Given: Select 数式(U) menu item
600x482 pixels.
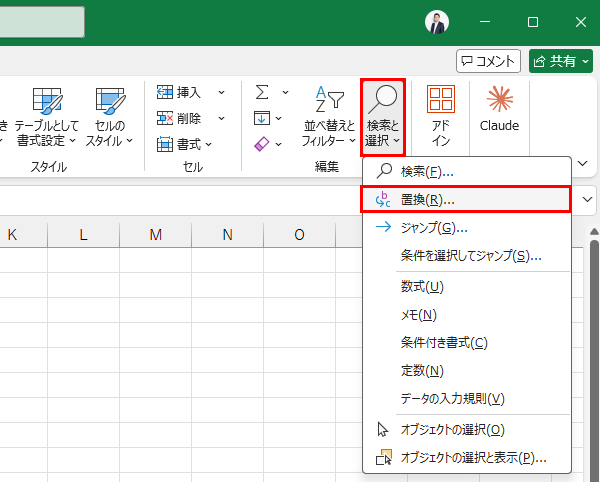Looking at the screenshot, I should 467,287.
